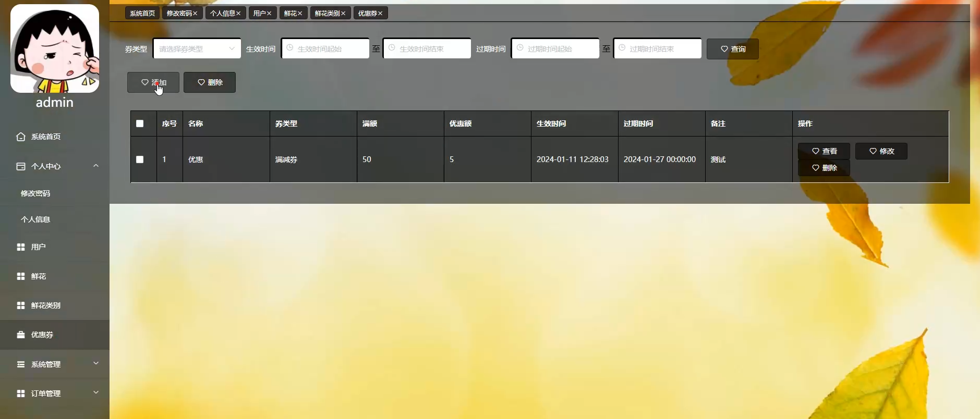This screenshot has width=980, height=419.
Task: Click the 个人中心 panel icon in sidebar
Action: [21, 166]
